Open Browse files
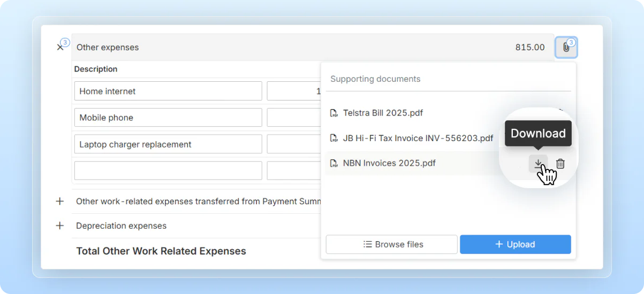The image size is (644, 294). (x=392, y=244)
